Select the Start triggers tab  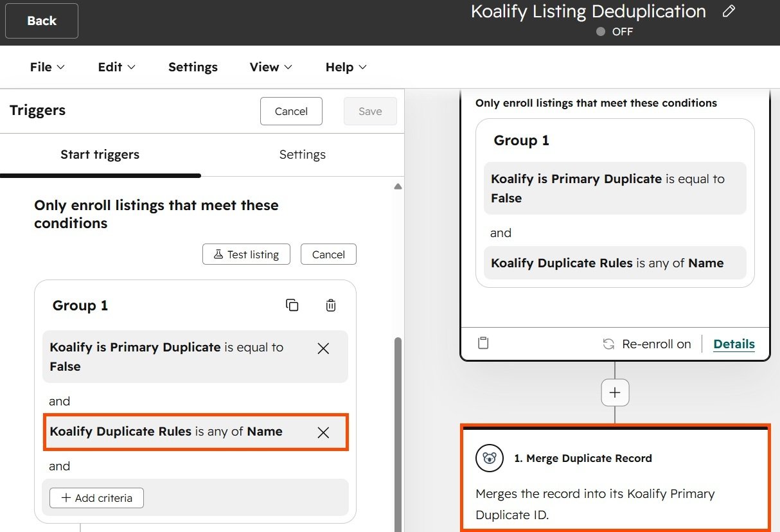(100, 154)
